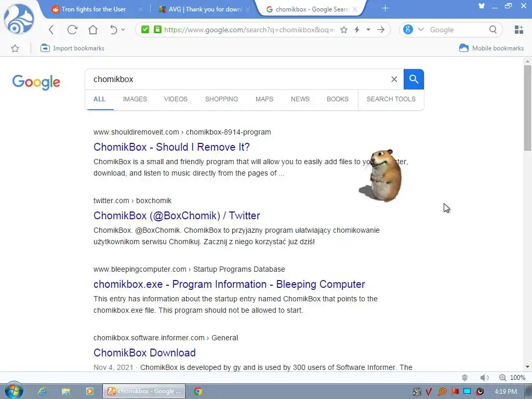Click the go arrow in the address bar
Screen dimensions: 532x399
(x=381, y=30)
